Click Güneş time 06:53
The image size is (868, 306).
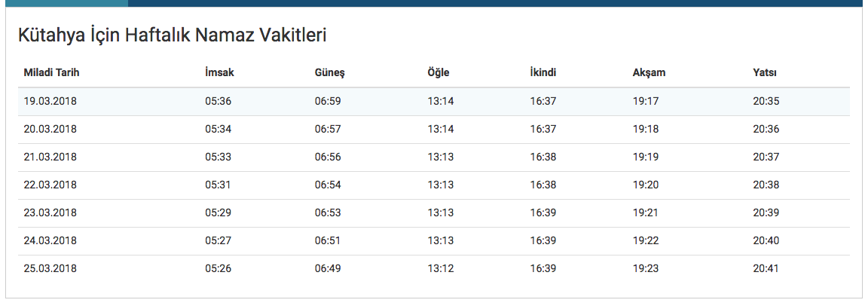pos(328,213)
